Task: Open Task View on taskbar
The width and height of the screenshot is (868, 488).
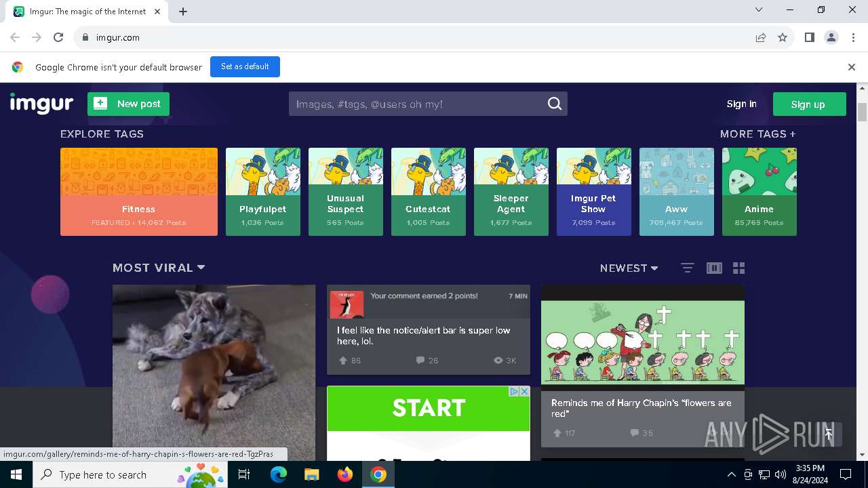Action: [x=244, y=474]
